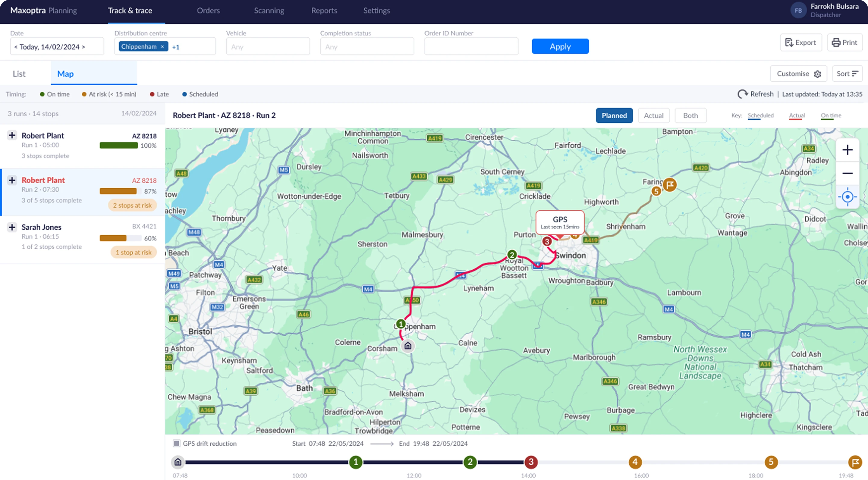Click the Maxoptra Planning logo
The image size is (868, 480).
(x=43, y=11)
